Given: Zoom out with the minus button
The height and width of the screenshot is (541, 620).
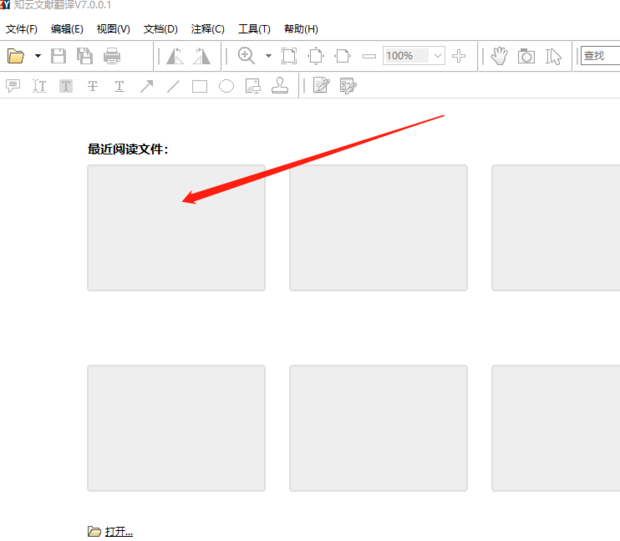Looking at the screenshot, I should [x=369, y=56].
